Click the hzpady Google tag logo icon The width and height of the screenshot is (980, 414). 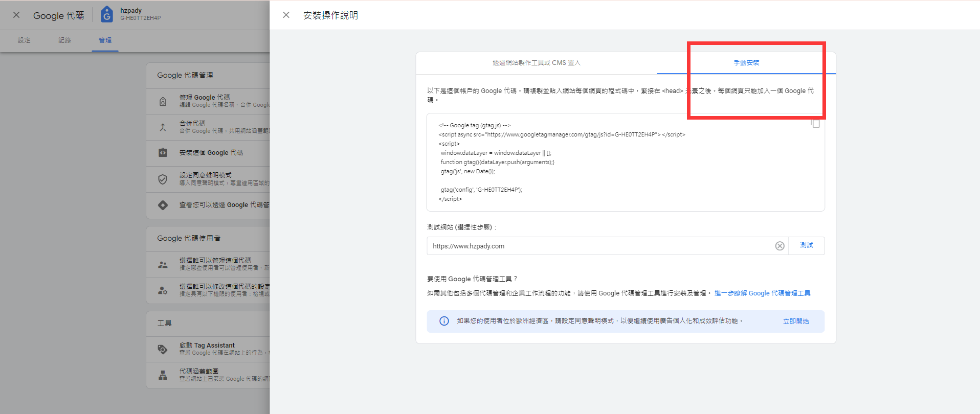pyautogui.click(x=106, y=14)
